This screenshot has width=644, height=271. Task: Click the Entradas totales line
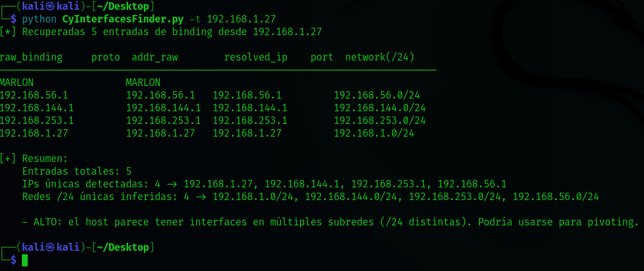pyautogui.click(x=77, y=171)
